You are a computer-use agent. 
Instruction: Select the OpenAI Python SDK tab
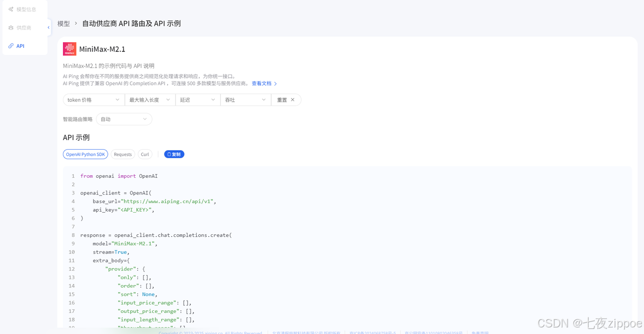[x=86, y=154]
